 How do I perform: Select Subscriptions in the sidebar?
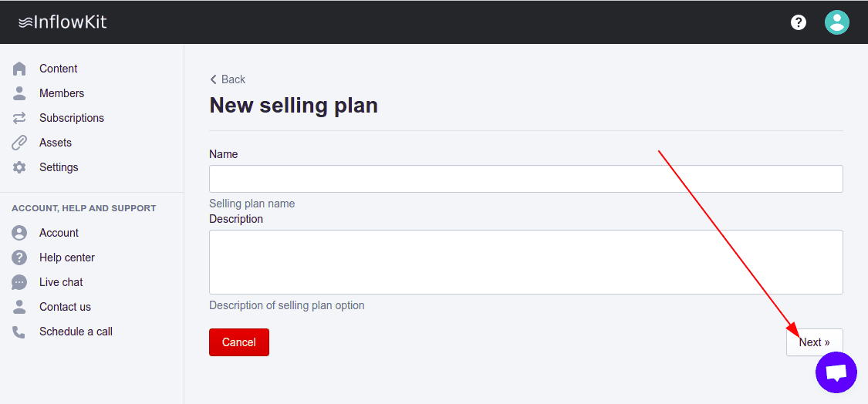(71, 118)
